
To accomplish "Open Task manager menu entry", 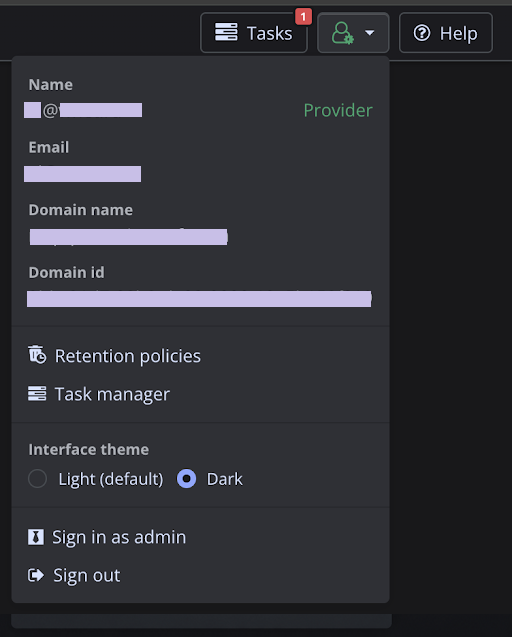I will coord(99,394).
